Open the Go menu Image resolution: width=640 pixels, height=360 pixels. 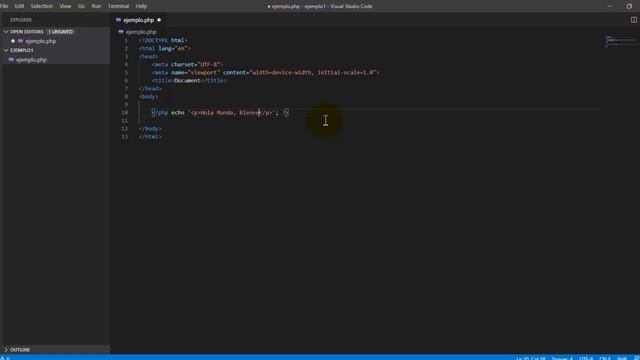click(81, 6)
